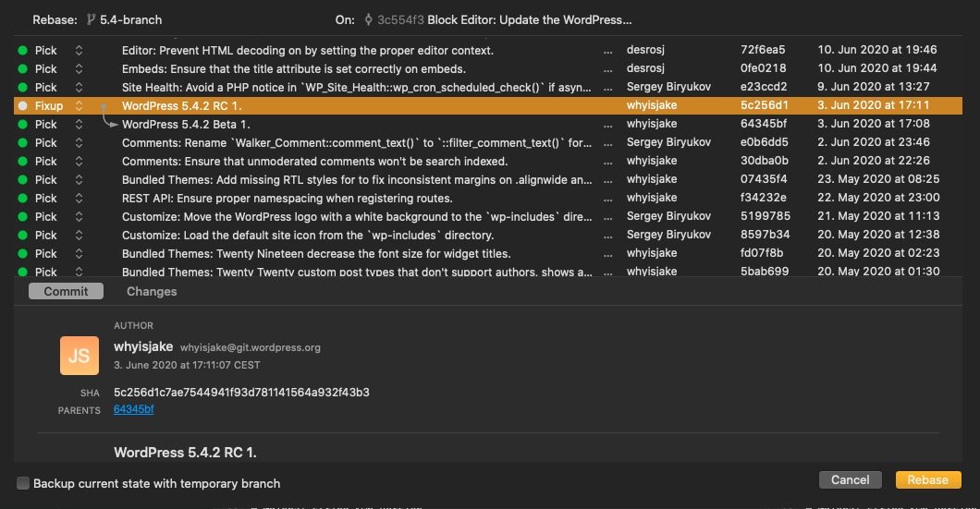Click white status dot of Fixup commit 5c256d1

click(22, 105)
